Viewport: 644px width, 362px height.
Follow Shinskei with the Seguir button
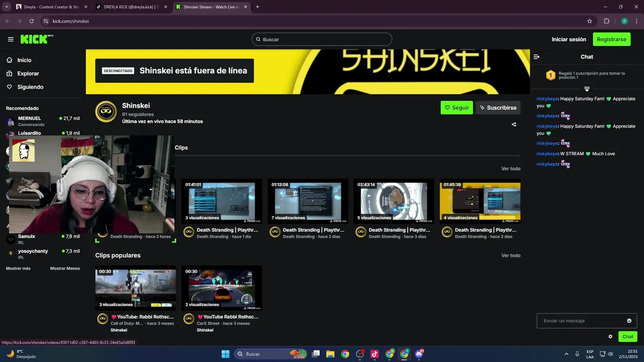456,108
